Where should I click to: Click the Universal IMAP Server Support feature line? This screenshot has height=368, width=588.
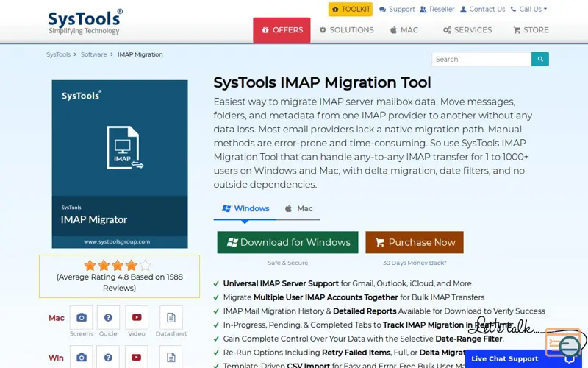[347, 283]
